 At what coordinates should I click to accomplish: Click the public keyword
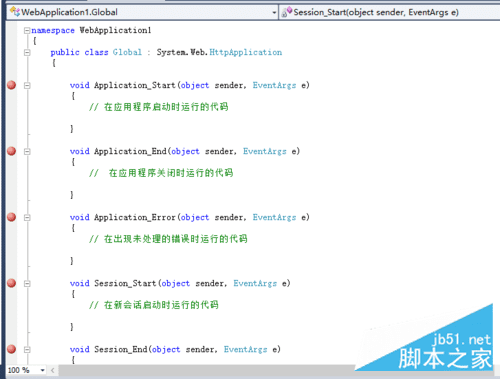click(x=65, y=52)
